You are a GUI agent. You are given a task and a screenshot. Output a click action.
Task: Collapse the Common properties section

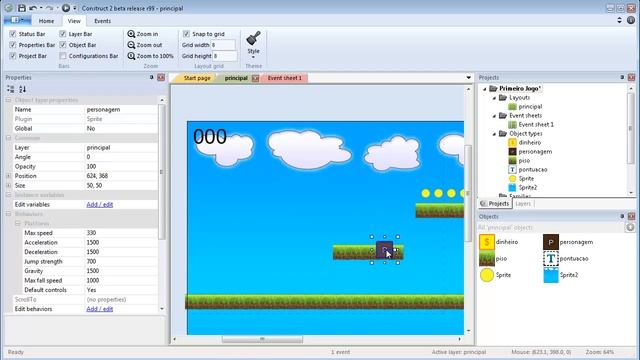tap(8, 138)
